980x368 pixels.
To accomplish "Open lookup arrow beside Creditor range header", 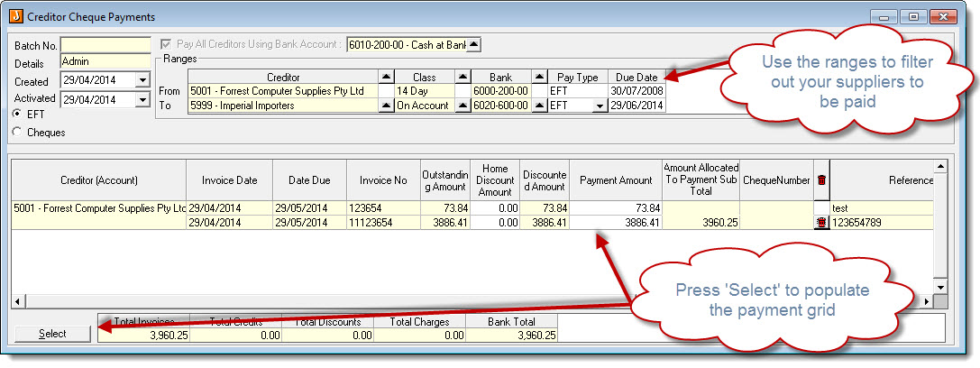I will 387,78.
